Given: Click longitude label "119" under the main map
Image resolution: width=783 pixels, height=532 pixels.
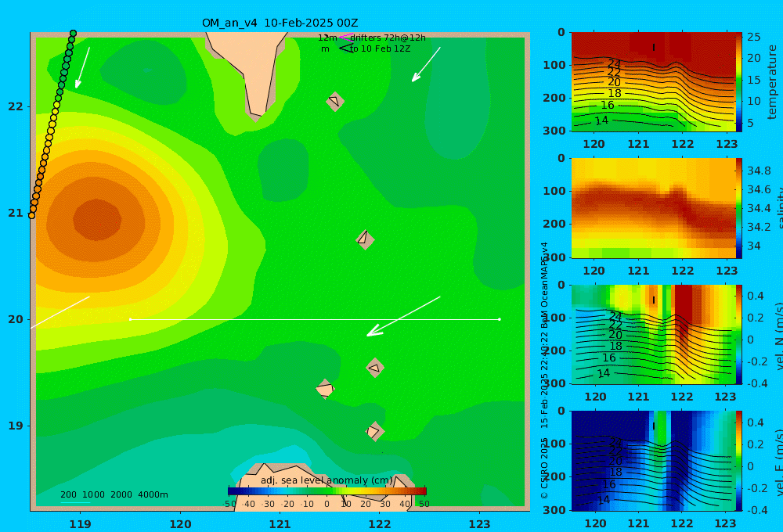Looking at the screenshot, I should point(81,524).
